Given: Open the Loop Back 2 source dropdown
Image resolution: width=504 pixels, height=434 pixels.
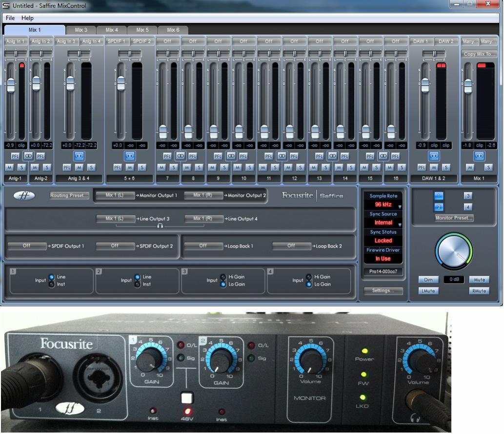Looking at the screenshot, I should pyautogui.click(x=292, y=246).
